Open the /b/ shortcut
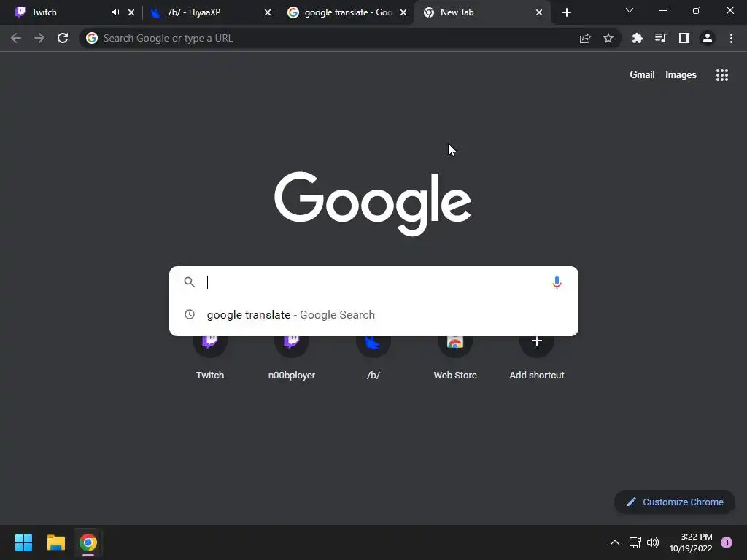This screenshot has width=747, height=560. click(x=373, y=357)
